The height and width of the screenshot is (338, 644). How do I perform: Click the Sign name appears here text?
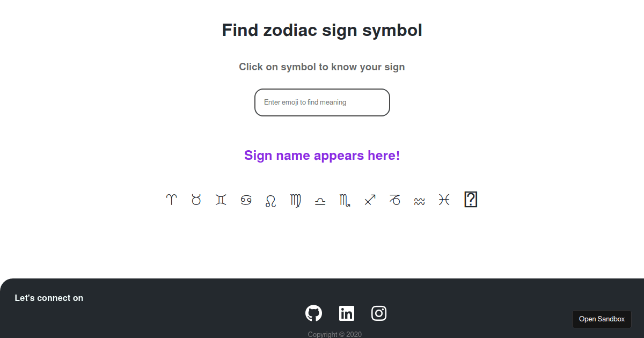pos(322,155)
